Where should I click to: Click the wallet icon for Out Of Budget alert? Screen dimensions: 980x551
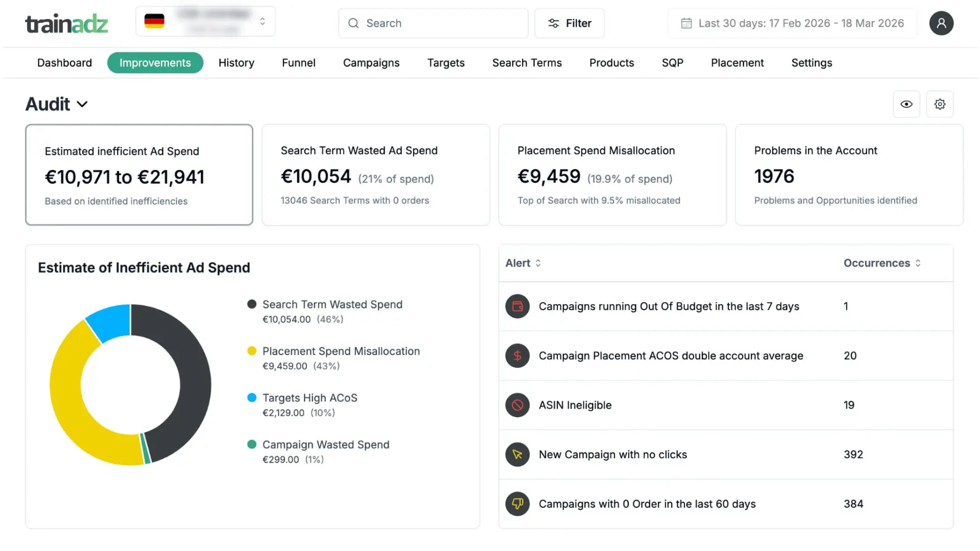point(517,306)
